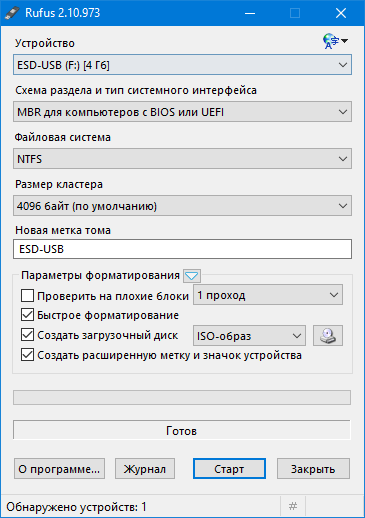
Task: Open the Журнал log button
Action: (x=145, y=469)
